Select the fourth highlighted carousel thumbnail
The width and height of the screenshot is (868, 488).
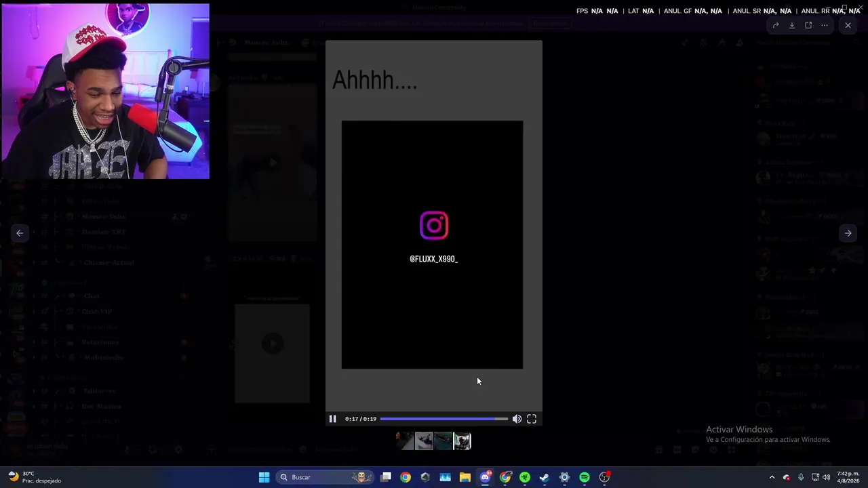[x=462, y=441]
